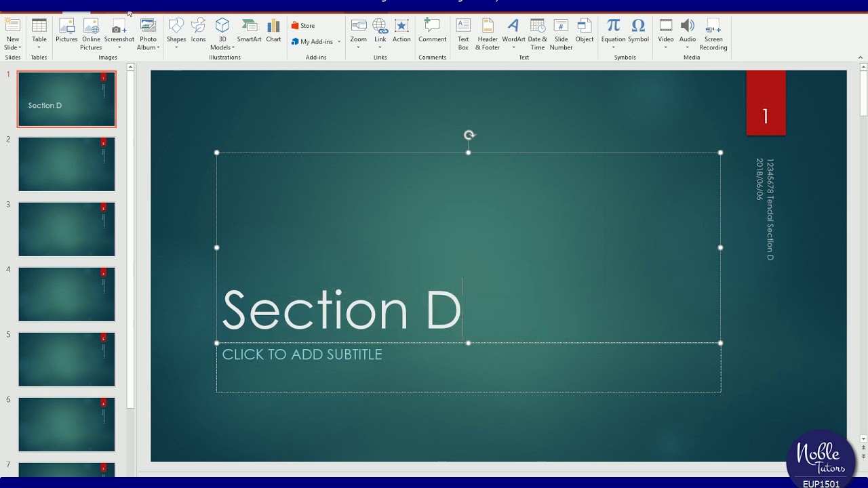Expand the Table dropdown arrow
Viewport: 868px width, 488px height.
click(39, 47)
